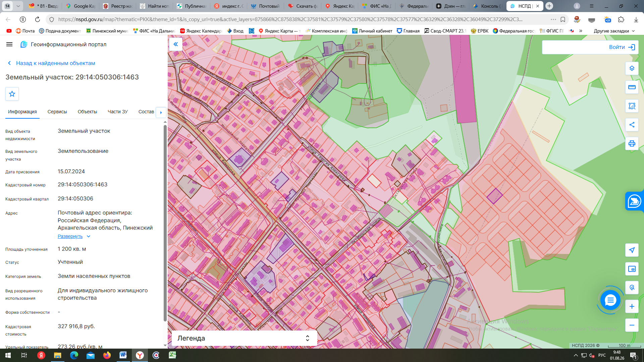Go back in the browser
Image resolution: width=644 pixels, height=362 pixels.
(8, 19)
